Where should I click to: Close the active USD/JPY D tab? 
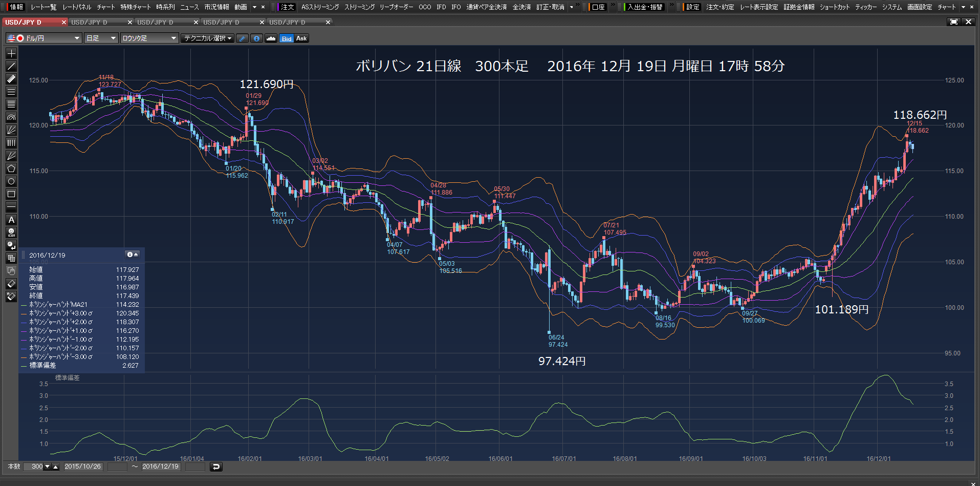pos(64,23)
